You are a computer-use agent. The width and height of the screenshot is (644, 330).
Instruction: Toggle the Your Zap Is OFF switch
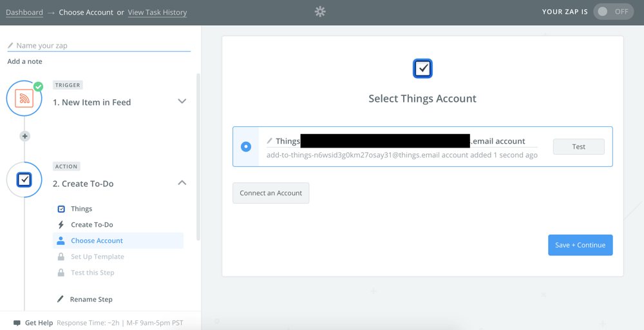(613, 12)
